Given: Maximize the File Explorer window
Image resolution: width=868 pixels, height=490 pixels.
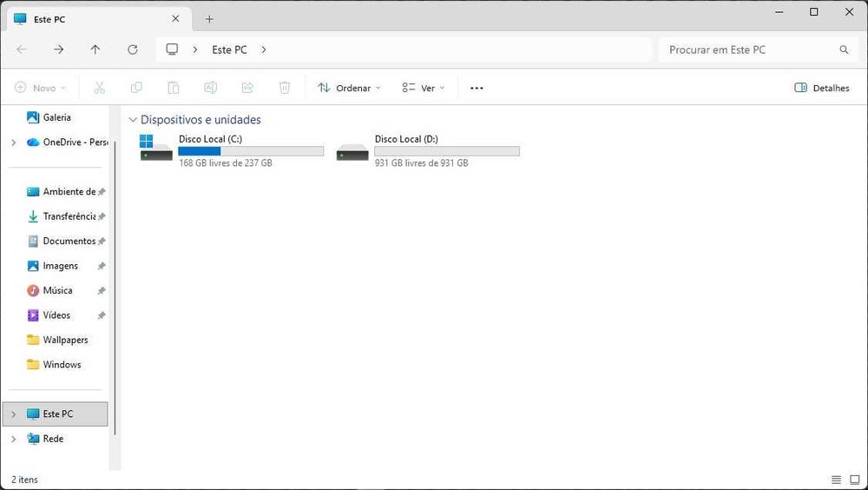Looking at the screenshot, I should [814, 11].
